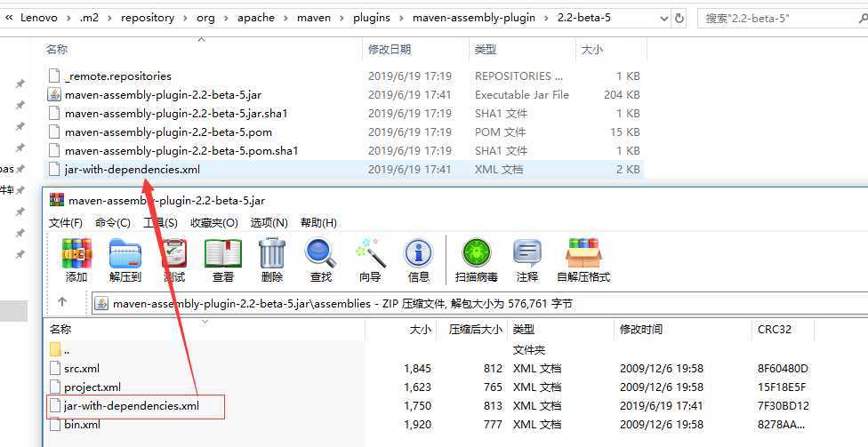Navigate to the plugins breadcrumb folder
The image size is (868, 447).
click(x=372, y=18)
